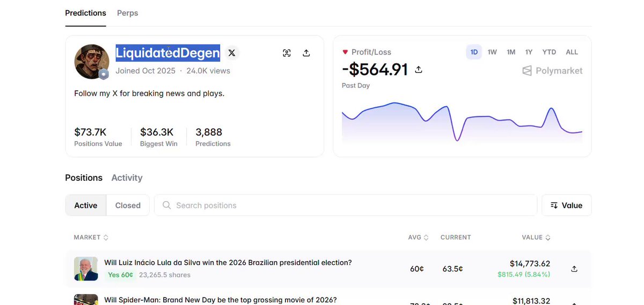The image size is (644, 305).
Task: Open the Lula da Silva market thumbnail
Action: (86, 269)
